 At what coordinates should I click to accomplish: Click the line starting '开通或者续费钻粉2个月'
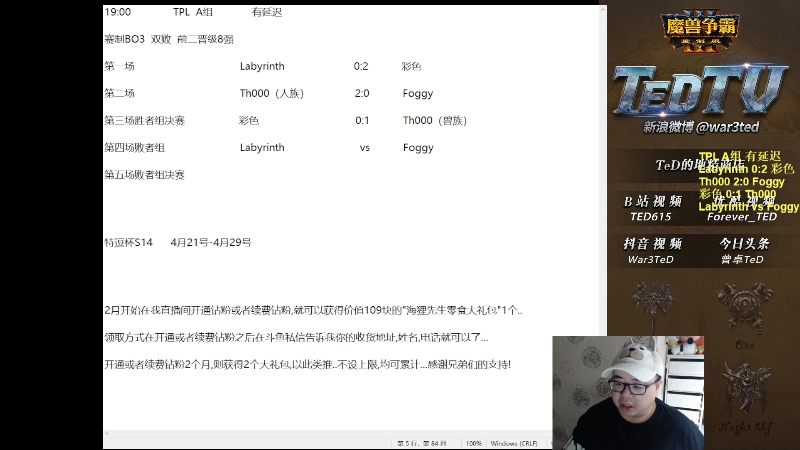308,364
